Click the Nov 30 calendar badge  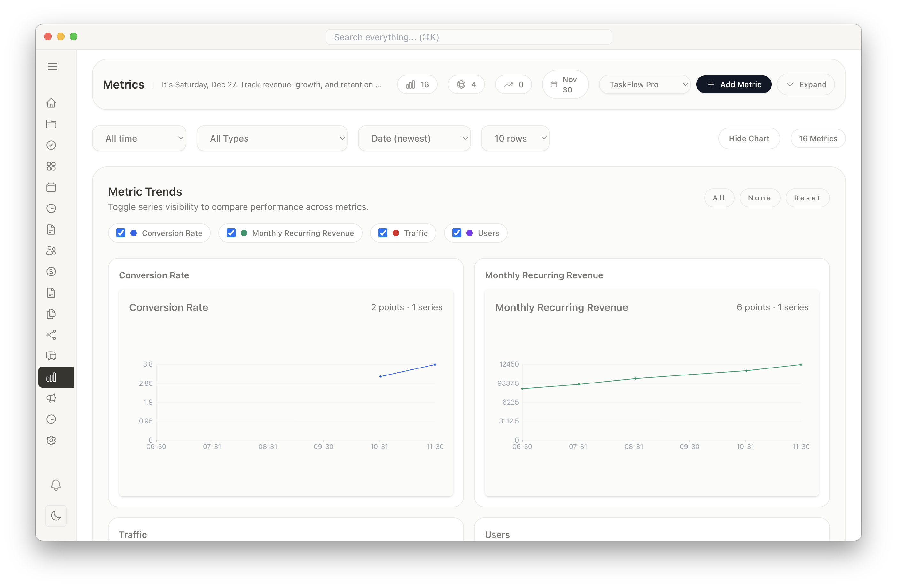click(x=565, y=84)
